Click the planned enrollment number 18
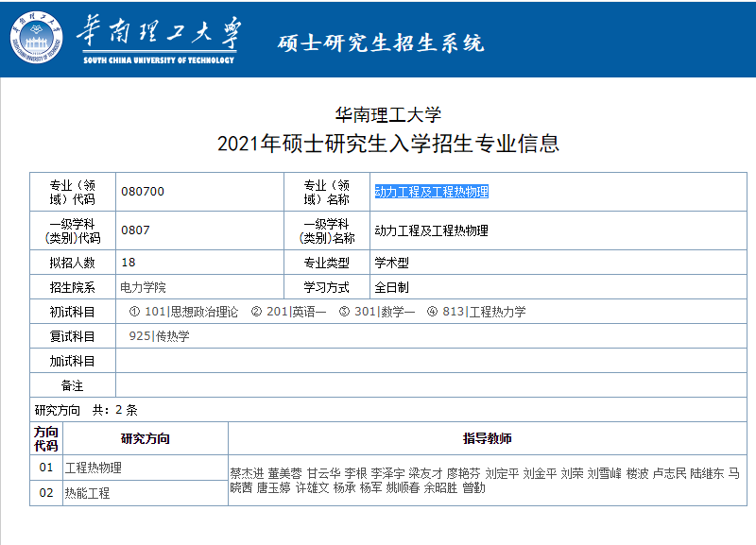 129,263
